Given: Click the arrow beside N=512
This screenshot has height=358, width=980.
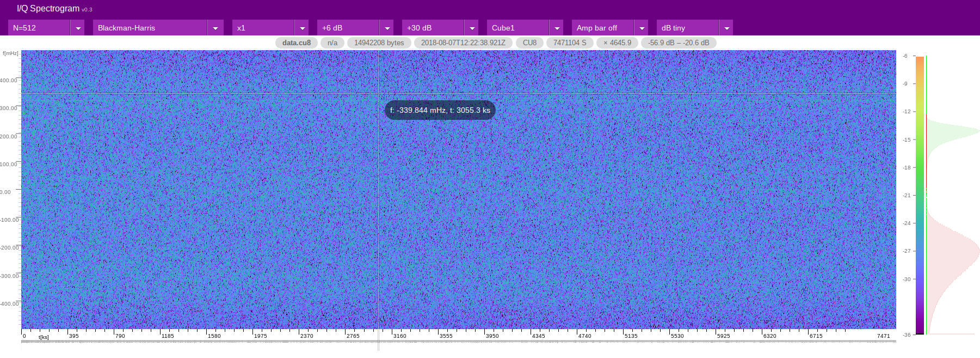Looking at the screenshot, I should click(78, 28).
